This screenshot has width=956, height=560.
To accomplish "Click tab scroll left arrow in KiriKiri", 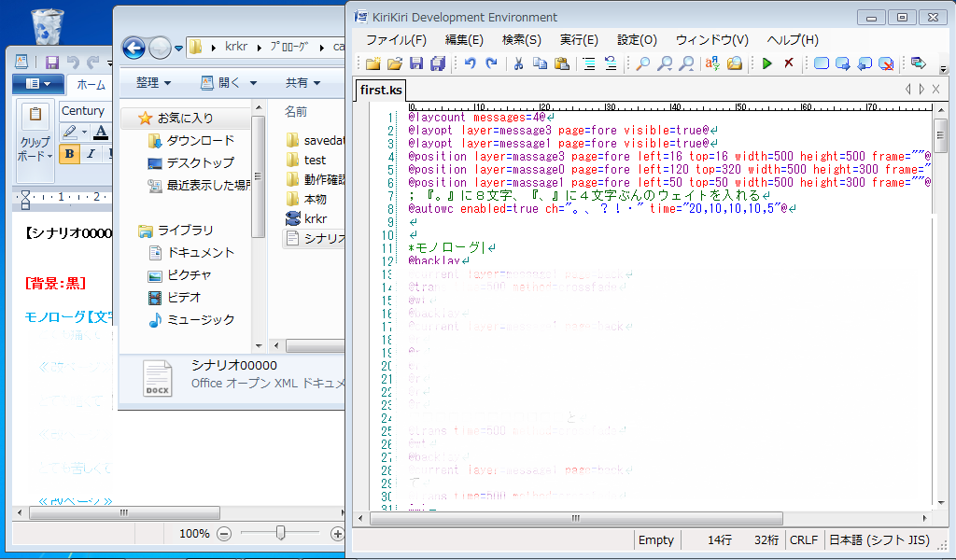I will [x=907, y=90].
